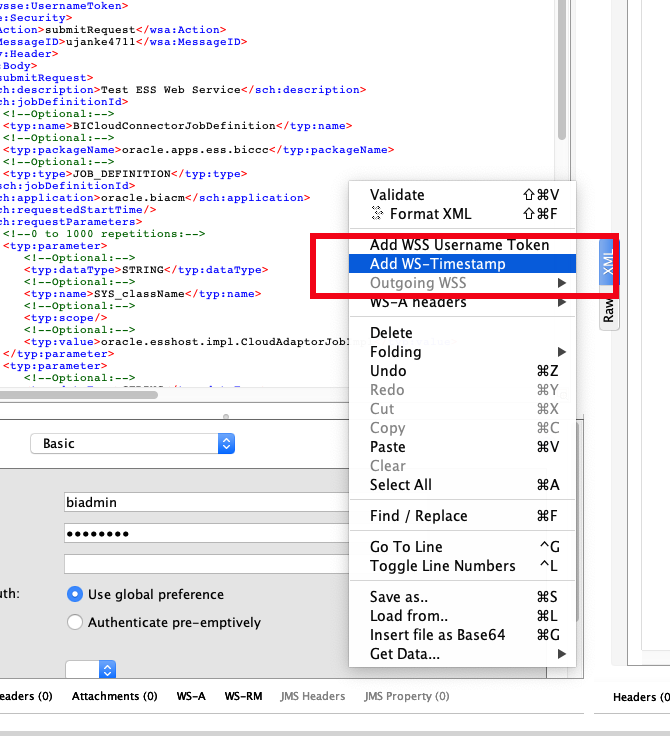Screen dimensions: 670x736
Task: Choose Save as.. menu item
Action: (x=462, y=597)
